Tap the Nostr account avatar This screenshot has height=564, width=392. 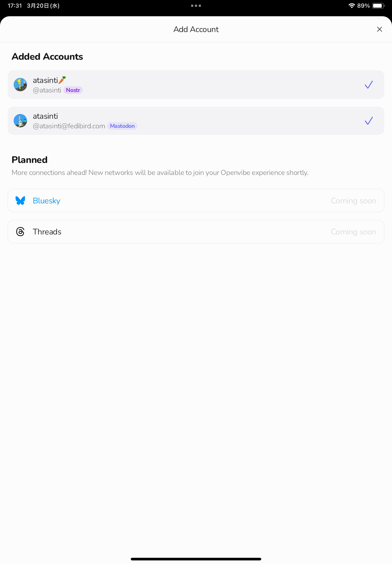pos(20,85)
